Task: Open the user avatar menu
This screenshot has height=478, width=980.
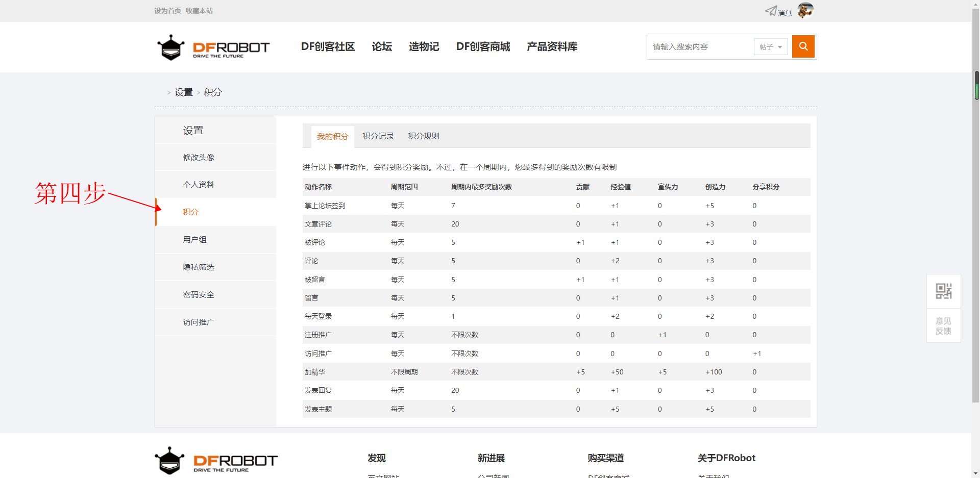Action: coord(805,10)
